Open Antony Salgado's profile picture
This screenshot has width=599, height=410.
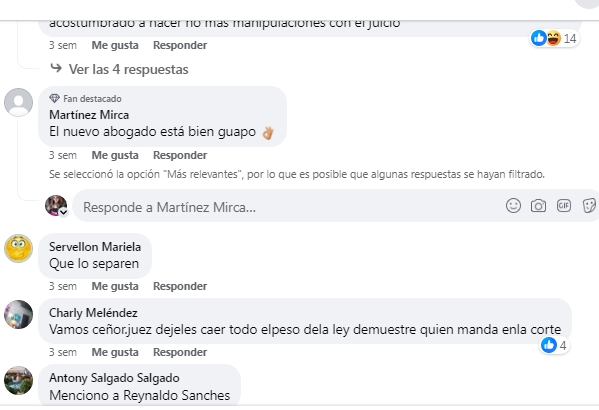pos(18,381)
